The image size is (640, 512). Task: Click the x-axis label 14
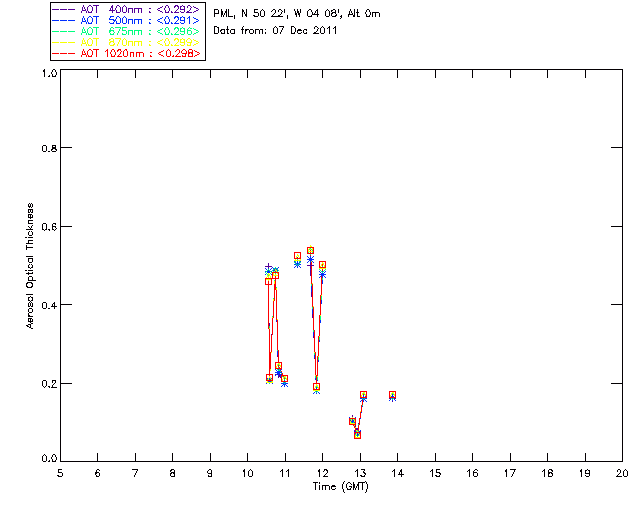click(398, 473)
